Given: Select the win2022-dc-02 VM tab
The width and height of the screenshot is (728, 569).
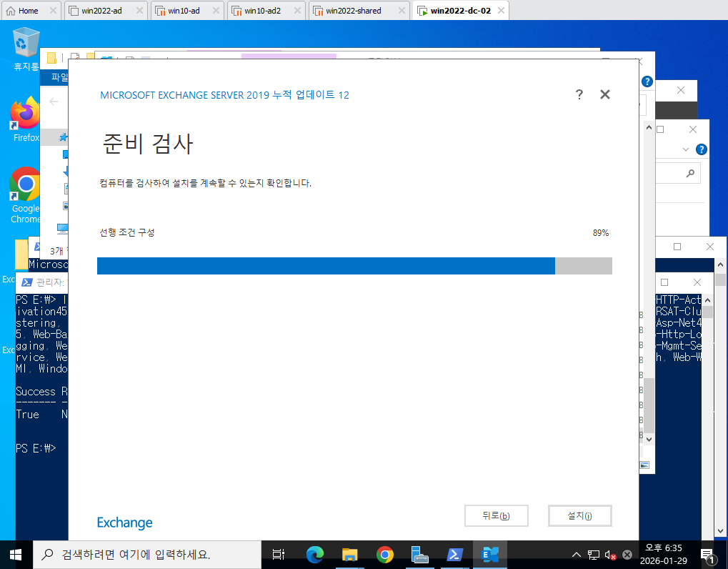Looking at the screenshot, I should click(x=461, y=11).
